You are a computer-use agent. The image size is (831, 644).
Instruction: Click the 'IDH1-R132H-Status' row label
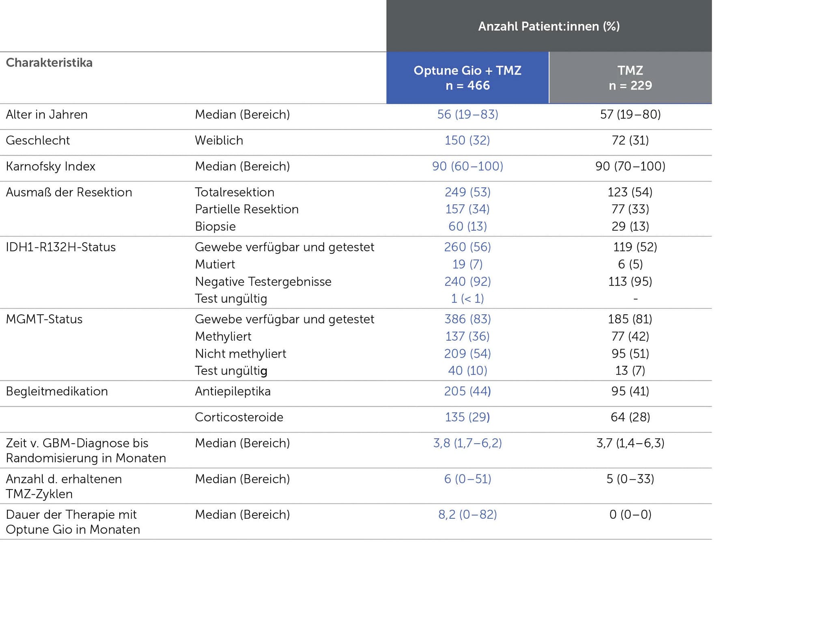[x=60, y=247]
